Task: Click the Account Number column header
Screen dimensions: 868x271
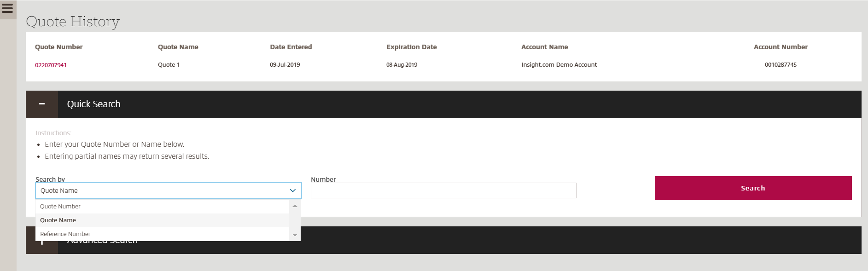Action: point(781,47)
